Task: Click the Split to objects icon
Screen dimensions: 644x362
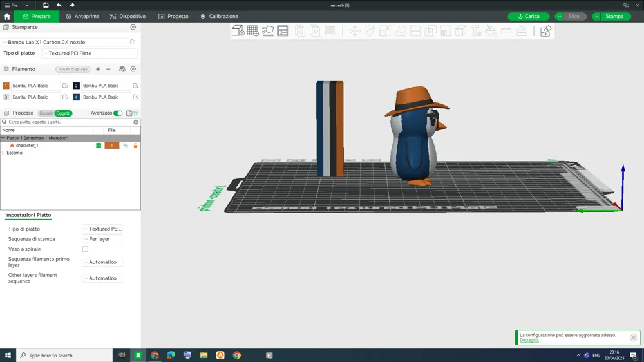Action: [x=300, y=31]
